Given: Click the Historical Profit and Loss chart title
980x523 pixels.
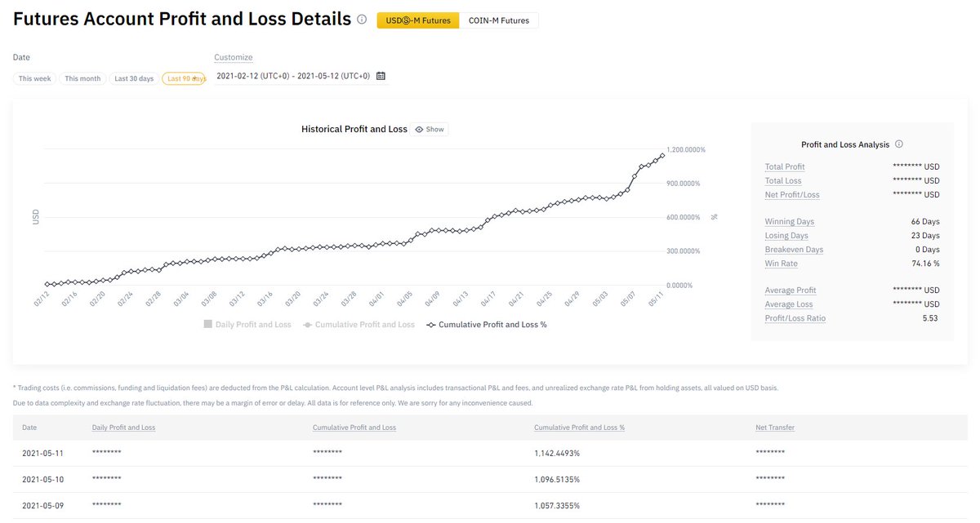Looking at the screenshot, I should 354,129.
